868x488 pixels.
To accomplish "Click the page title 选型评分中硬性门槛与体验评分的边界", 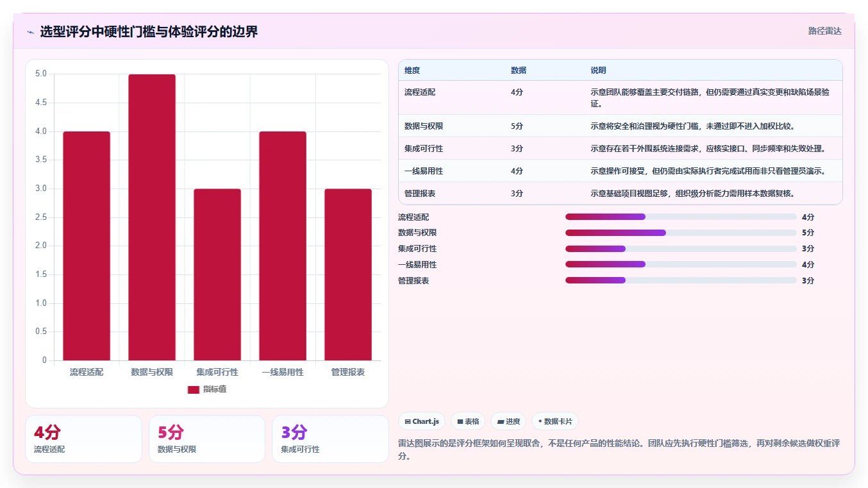I will [x=149, y=32].
